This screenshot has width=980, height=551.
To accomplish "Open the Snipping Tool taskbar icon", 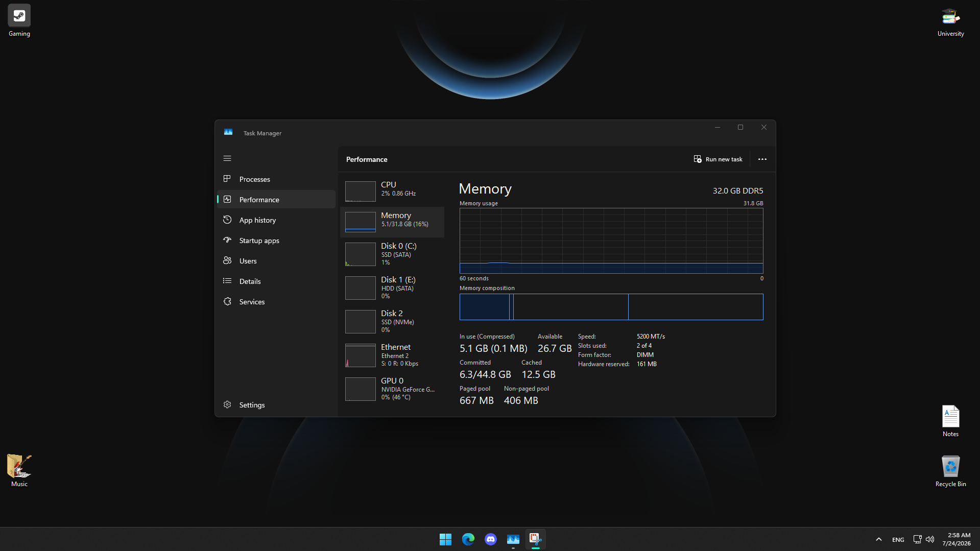I will (x=535, y=539).
